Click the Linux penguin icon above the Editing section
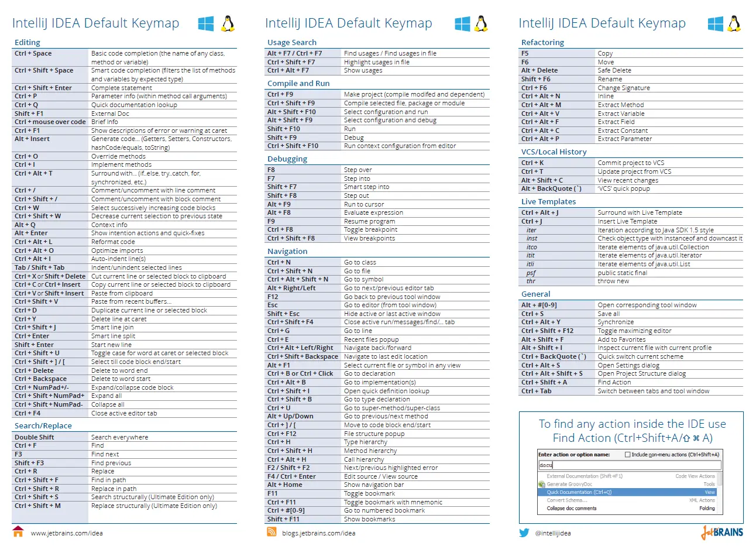 [x=228, y=23]
